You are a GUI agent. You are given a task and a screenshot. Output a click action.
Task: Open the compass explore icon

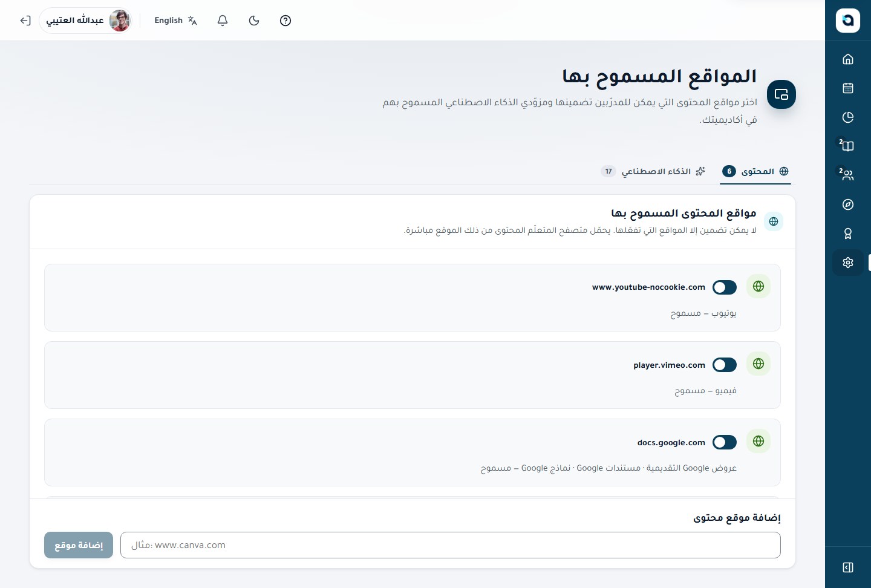(x=848, y=204)
